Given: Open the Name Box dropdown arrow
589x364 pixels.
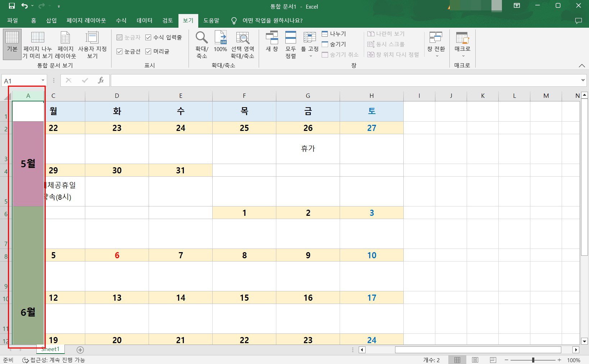Looking at the screenshot, I should coord(43,81).
